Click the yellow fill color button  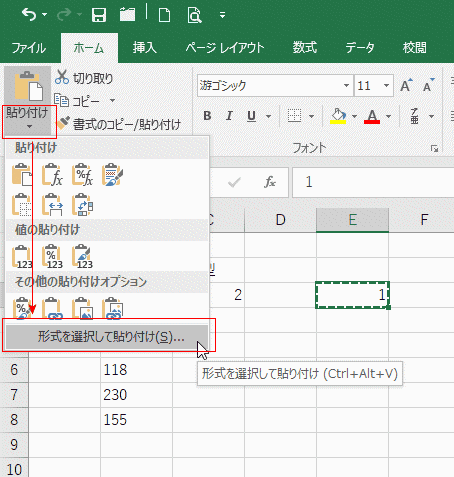[338, 116]
